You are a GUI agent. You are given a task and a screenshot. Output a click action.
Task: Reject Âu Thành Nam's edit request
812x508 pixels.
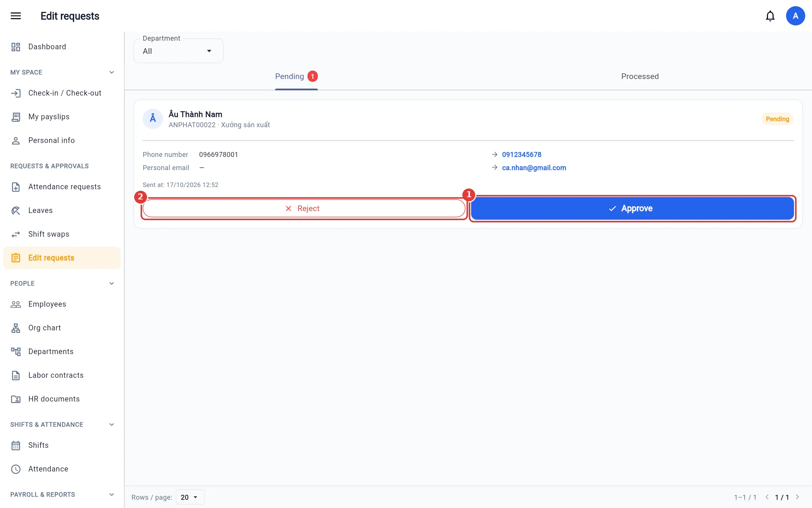point(304,208)
